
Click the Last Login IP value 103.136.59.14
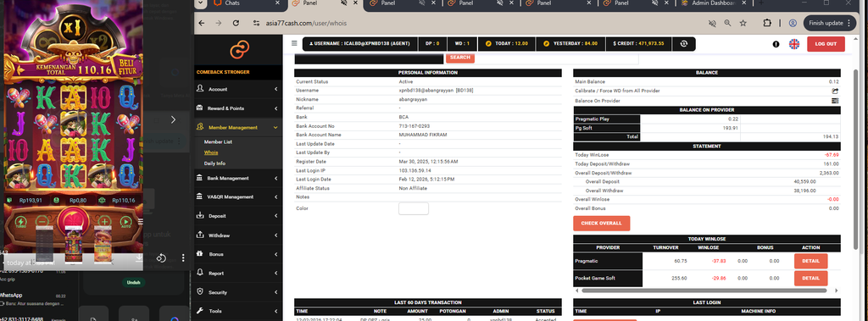click(415, 171)
